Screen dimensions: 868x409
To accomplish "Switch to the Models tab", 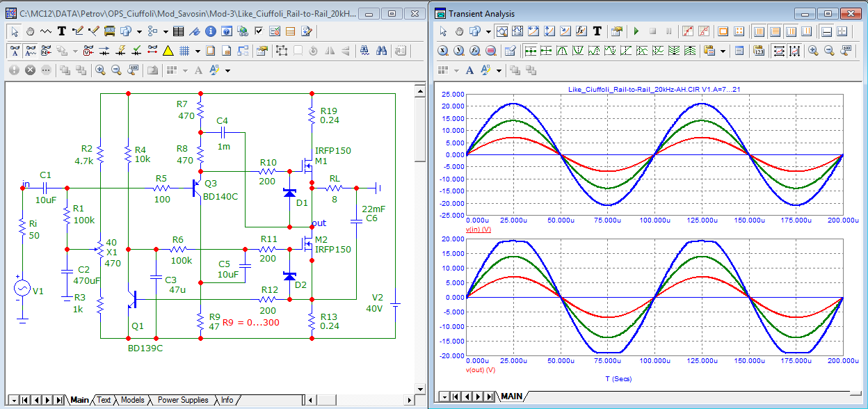I will coord(132,400).
